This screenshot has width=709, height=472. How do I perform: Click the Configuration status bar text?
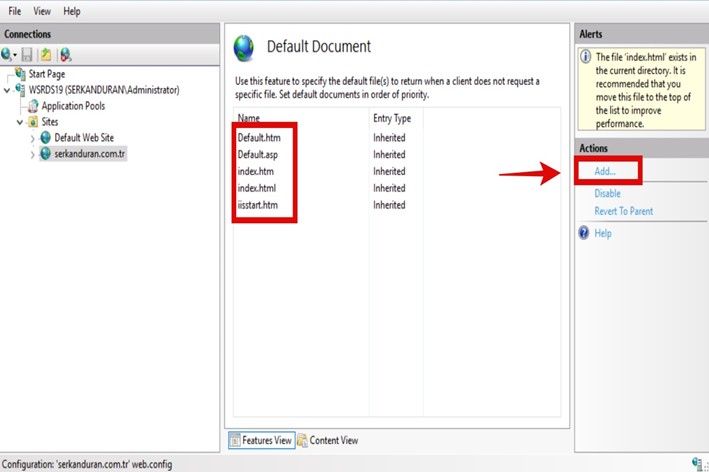87,464
